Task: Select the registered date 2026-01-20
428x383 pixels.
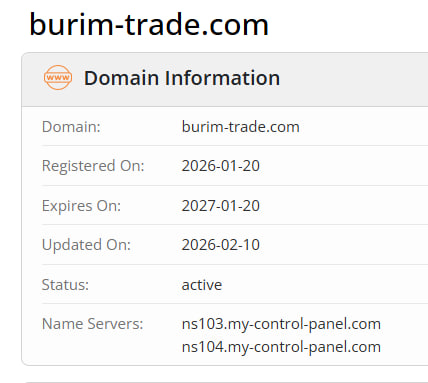Action: pyautogui.click(x=220, y=166)
